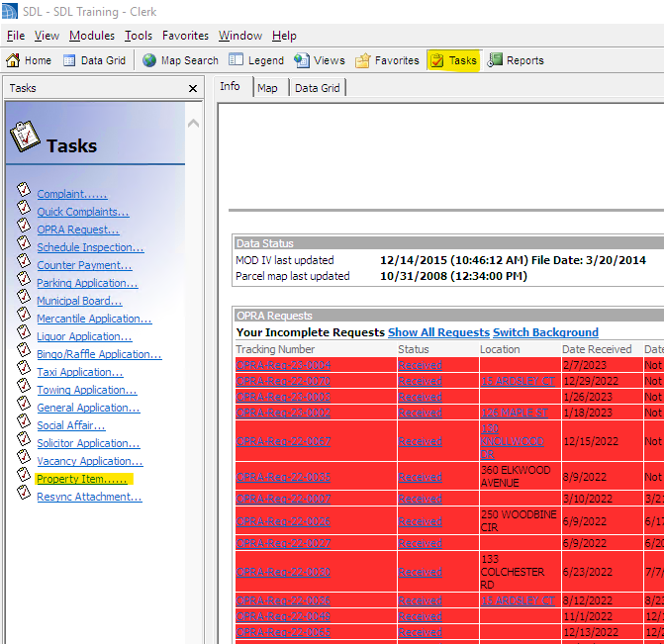Close the Tasks side panel

point(193,88)
